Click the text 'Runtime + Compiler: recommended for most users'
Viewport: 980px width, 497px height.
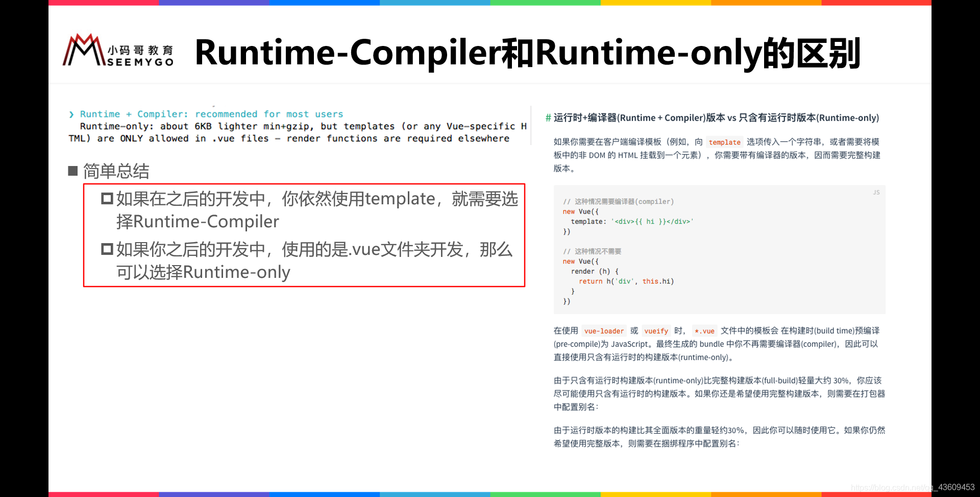pos(211,114)
